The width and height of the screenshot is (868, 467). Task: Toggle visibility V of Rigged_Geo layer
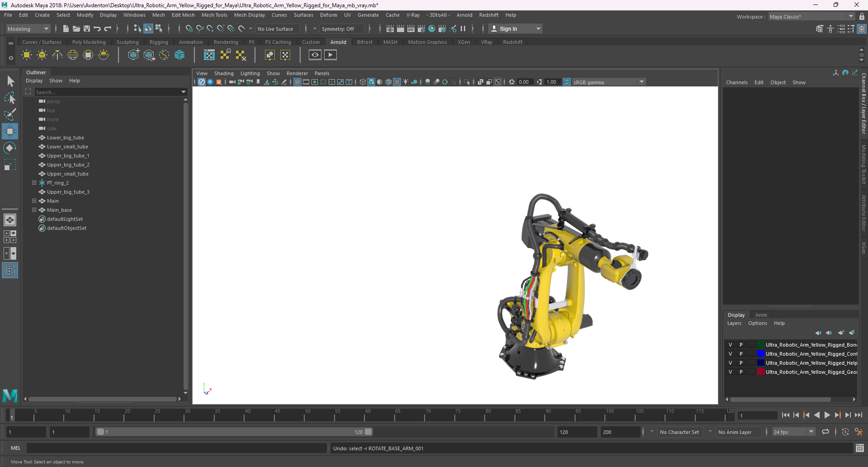[730, 372]
